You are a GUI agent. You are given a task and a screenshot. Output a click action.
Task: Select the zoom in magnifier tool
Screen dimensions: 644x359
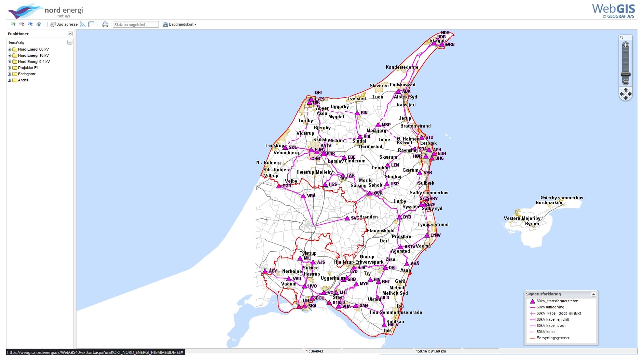tap(14, 24)
